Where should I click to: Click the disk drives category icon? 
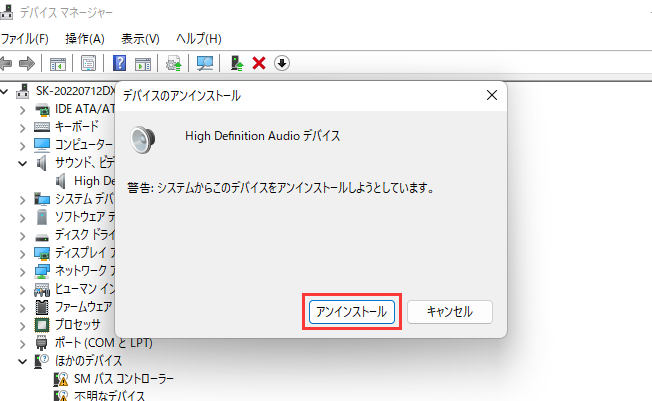point(42,237)
